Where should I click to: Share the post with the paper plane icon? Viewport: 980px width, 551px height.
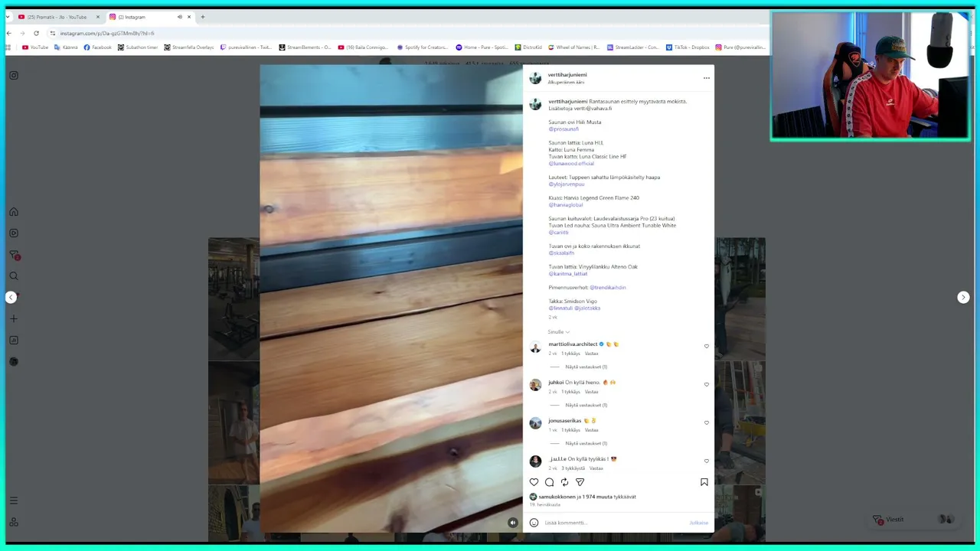580,482
